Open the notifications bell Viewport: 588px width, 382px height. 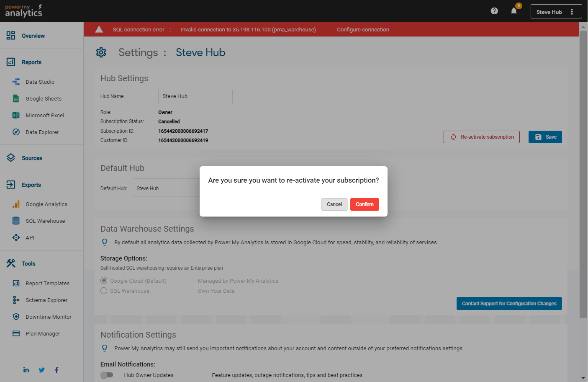coord(514,11)
